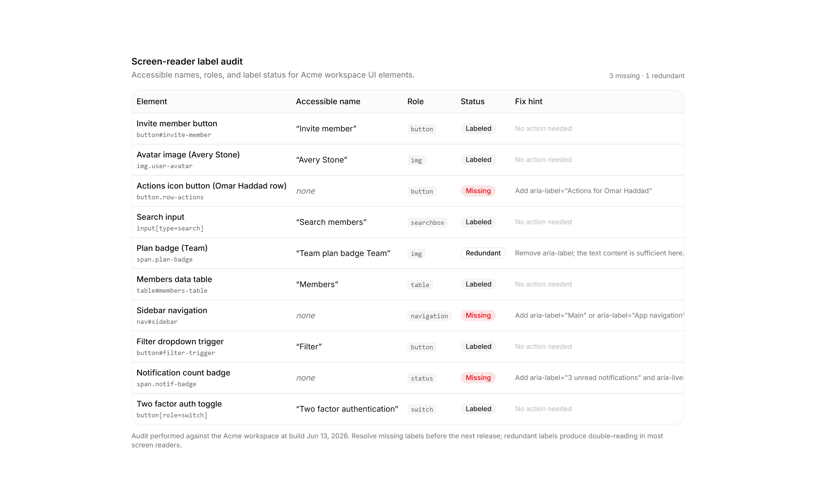
Task: Click the button#filter-trigger selector text
Action: [x=175, y=353]
